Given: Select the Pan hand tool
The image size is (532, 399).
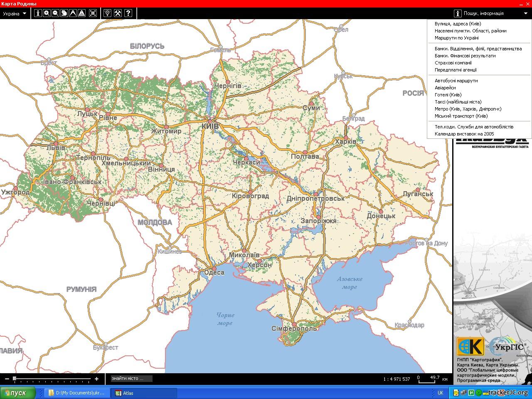Looking at the screenshot, I should pyautogui.click(x=64, y=13).
